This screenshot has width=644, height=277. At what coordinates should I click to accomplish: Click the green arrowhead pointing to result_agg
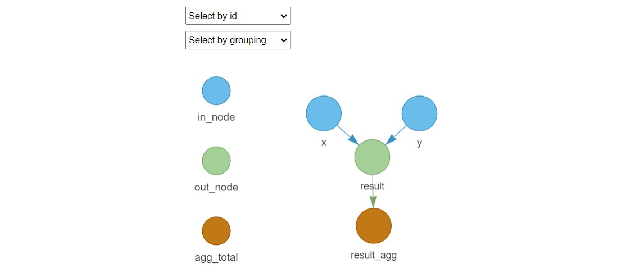click(373, 201)
